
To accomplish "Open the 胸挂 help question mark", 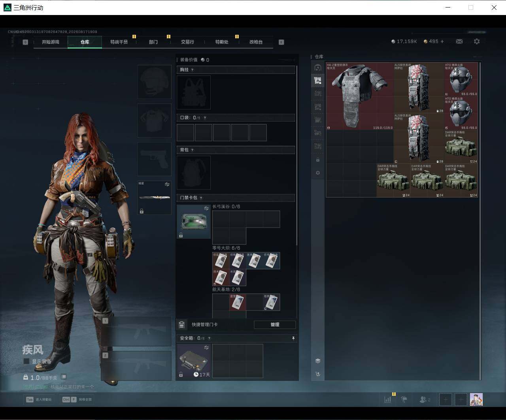I will click(x=193, y=70).
